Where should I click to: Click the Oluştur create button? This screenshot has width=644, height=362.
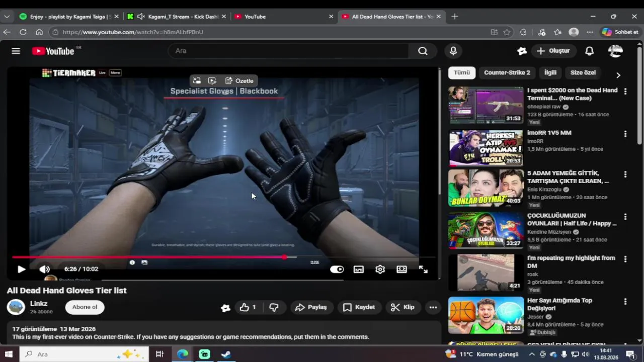[553, 51]
